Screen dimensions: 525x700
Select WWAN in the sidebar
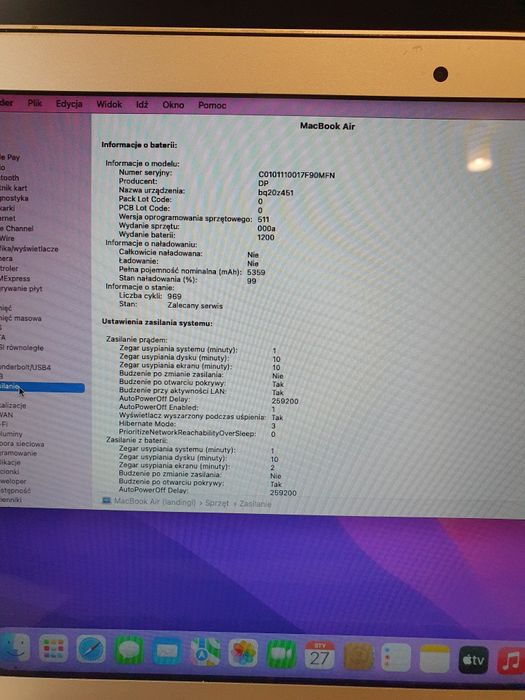tap(7, 415)
